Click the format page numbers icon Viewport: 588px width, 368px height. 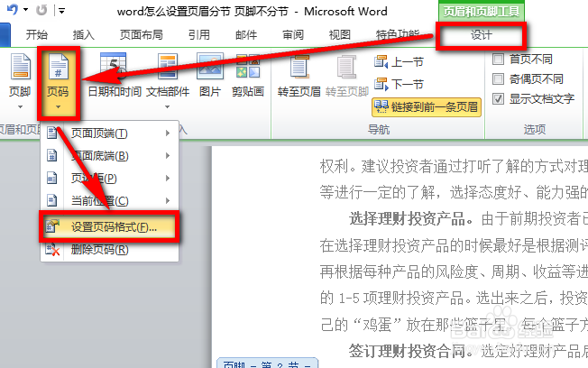[52, 226]
